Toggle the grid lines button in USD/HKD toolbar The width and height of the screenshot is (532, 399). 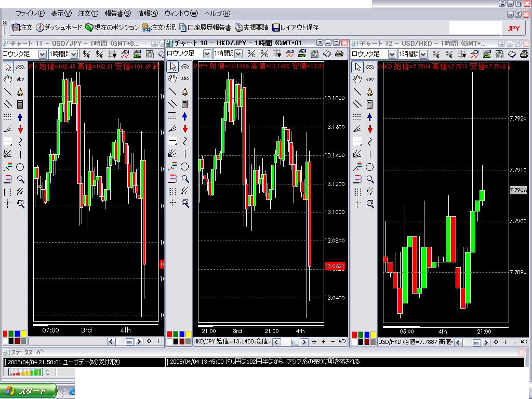click(462, 54)
